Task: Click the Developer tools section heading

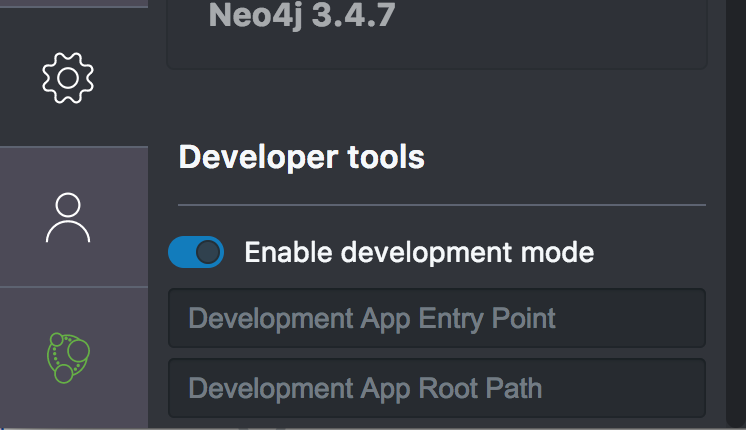Action: (302, 157)
